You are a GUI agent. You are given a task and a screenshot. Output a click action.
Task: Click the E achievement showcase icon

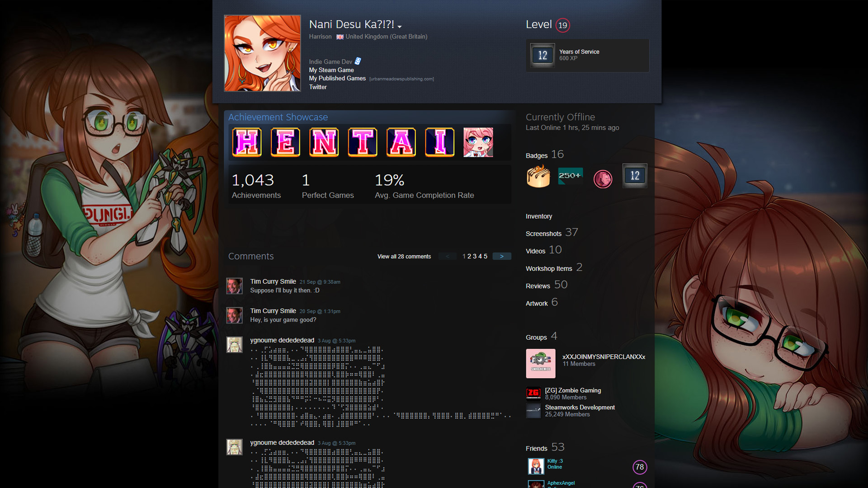pos(286,141)
